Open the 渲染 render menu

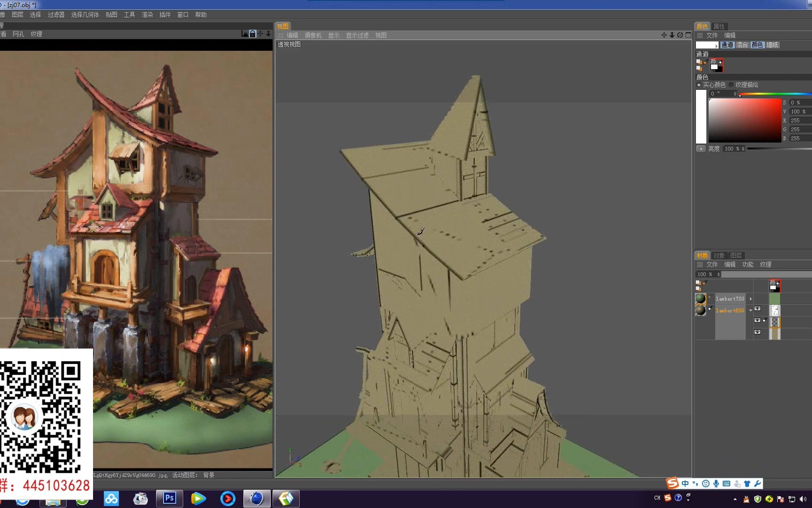(x=147, y=15)
